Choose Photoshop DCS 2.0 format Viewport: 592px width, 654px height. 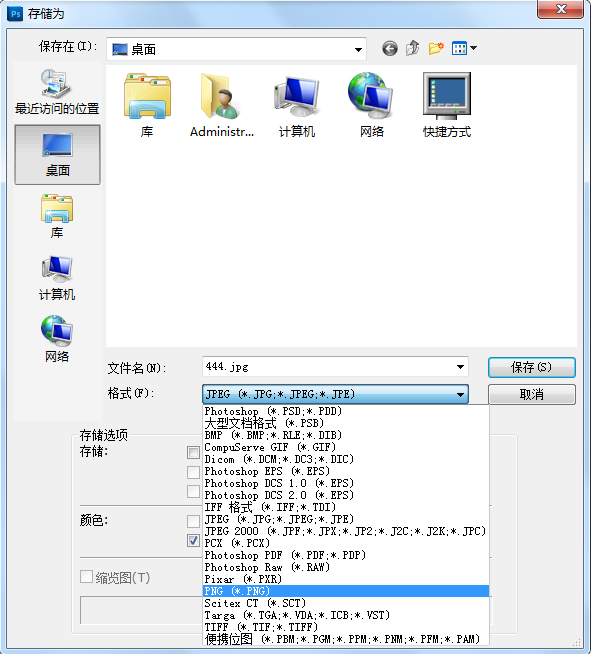click(346, 496)
